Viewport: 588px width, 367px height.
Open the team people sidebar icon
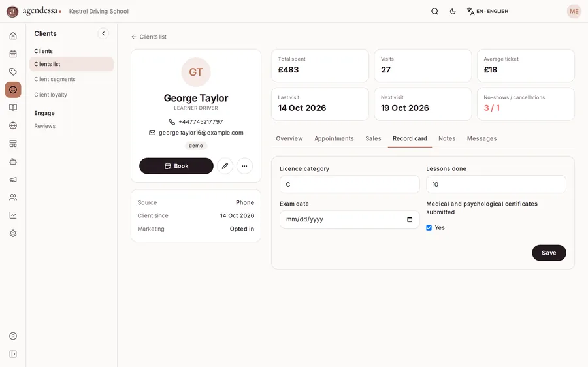point(13,198)
